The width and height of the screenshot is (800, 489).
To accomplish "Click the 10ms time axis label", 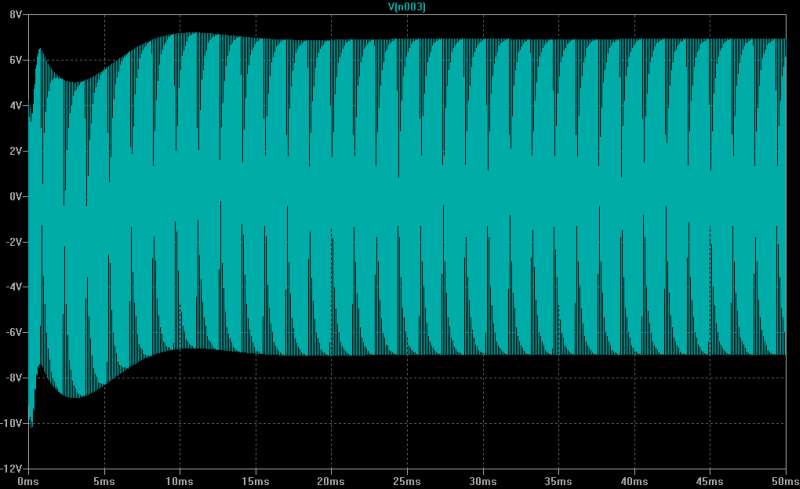I will coord(180,481).
